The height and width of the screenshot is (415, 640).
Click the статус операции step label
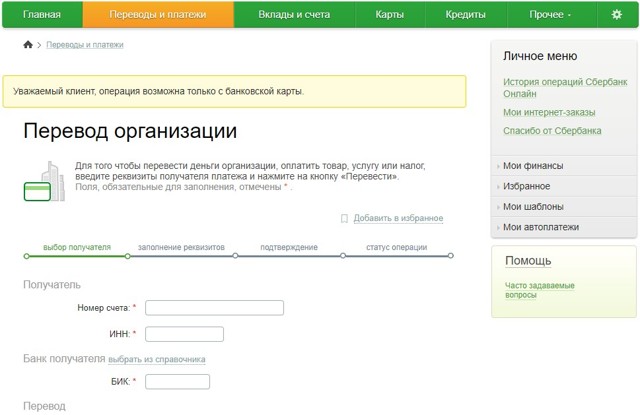pos(397,247)
